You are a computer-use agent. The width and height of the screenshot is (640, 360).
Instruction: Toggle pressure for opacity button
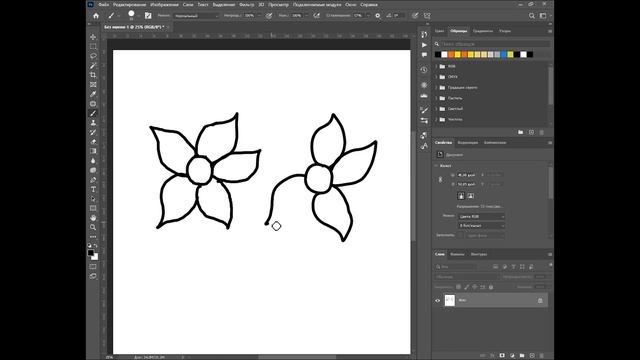click(269, 16)
